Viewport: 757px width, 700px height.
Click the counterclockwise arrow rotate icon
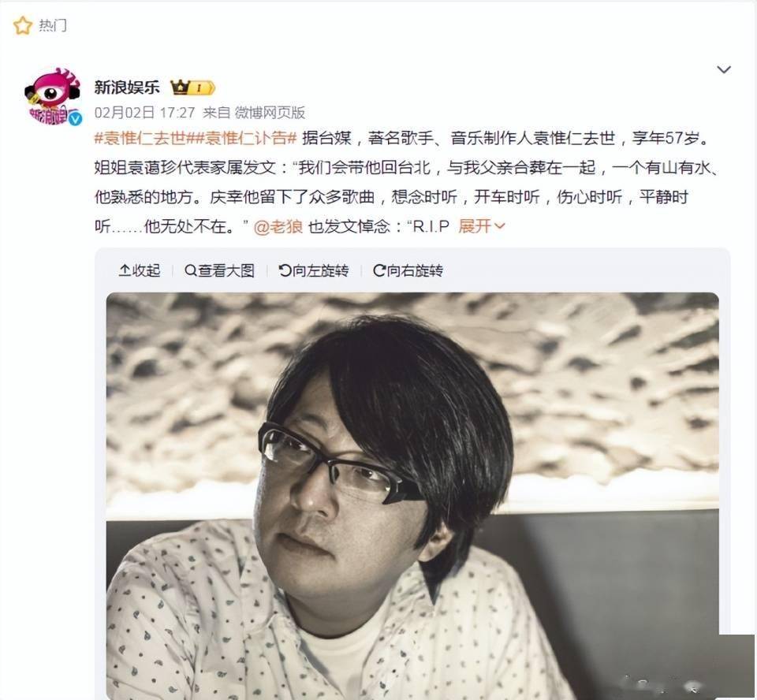click(x=285, y=270)
